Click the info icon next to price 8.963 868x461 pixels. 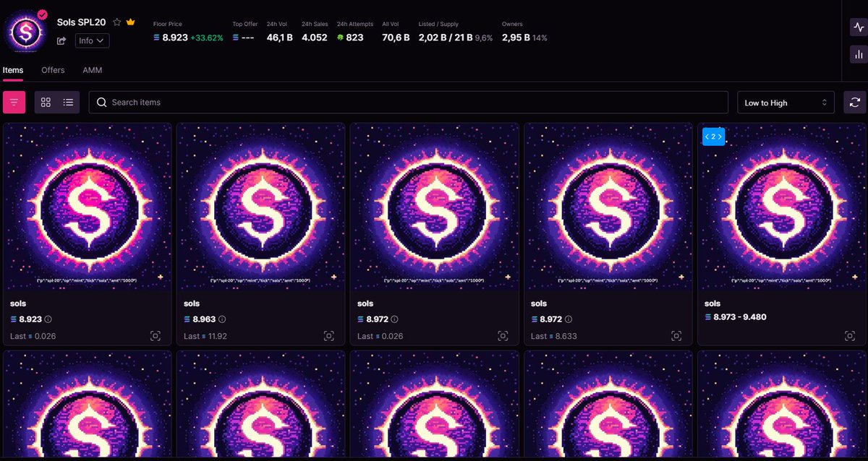pyautogui.click(x=222, y=319)
